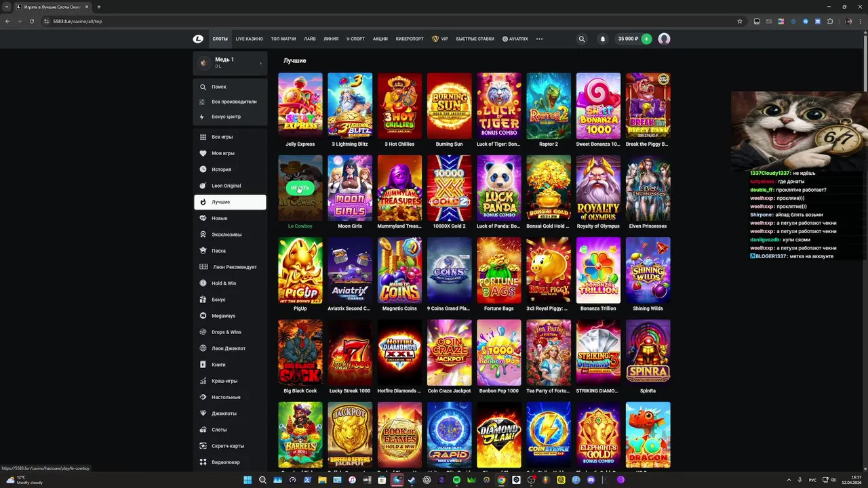
Task: Open the clock and date in taskbar
Action: (851, 480)
